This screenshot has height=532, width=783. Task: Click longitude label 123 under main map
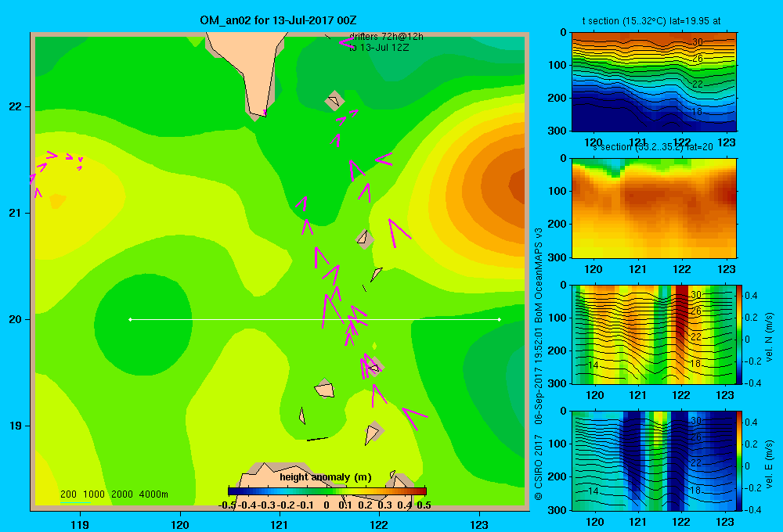(x=479, y=524)
